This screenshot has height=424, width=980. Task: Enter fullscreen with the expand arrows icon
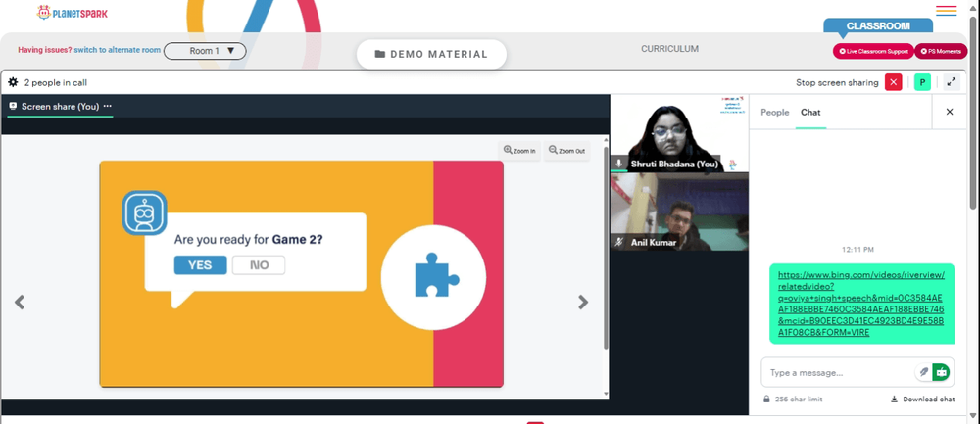tap(952, 82)
